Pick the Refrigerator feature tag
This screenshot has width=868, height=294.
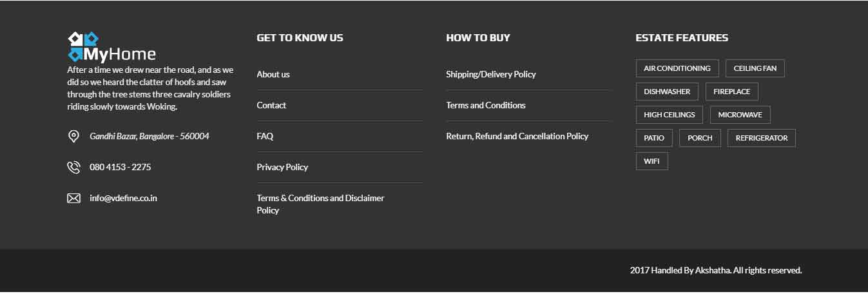pos(762,138)
